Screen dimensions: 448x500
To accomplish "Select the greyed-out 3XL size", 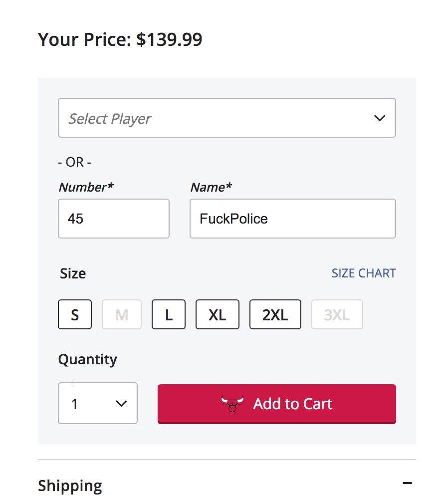I will click(x=337, y=314).
